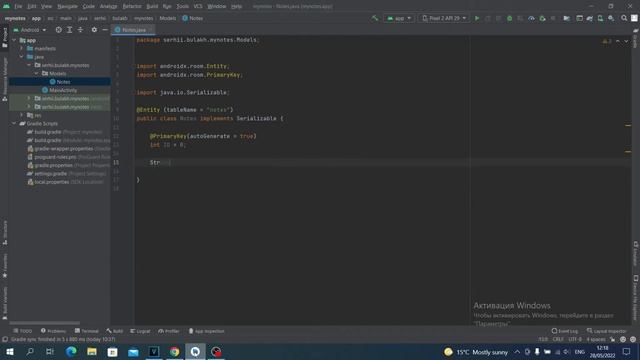Open the Event Log
Screen dimensions: 640x360
pos(564,331)
